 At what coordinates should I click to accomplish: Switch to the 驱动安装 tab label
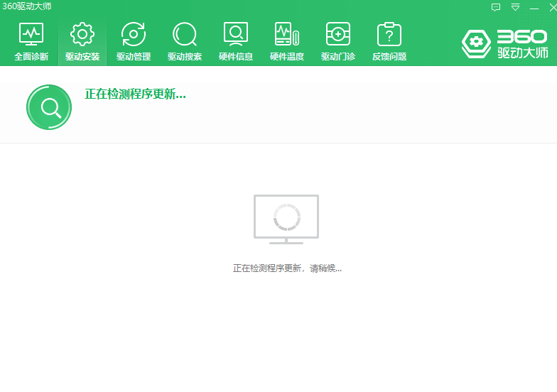click(82, 57)
